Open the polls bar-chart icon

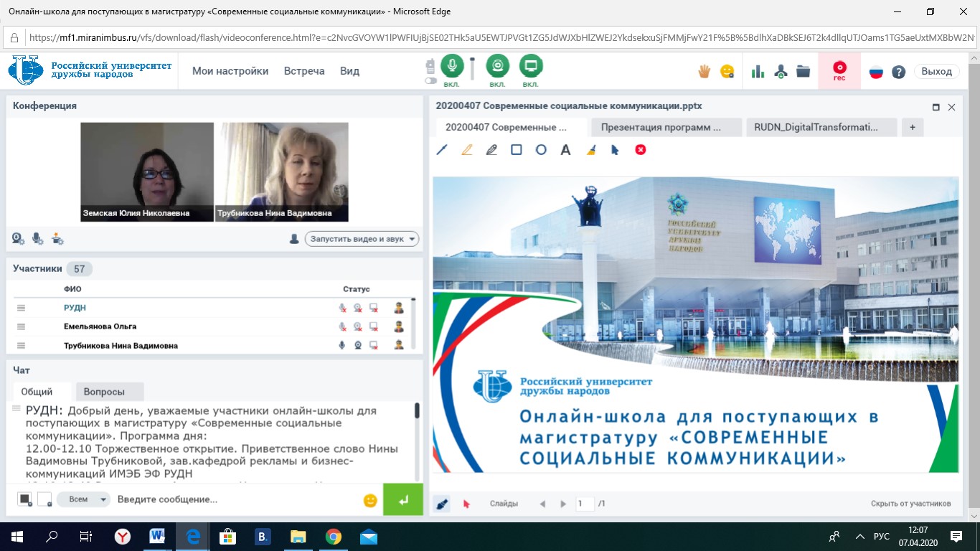(x=758, y=71)
